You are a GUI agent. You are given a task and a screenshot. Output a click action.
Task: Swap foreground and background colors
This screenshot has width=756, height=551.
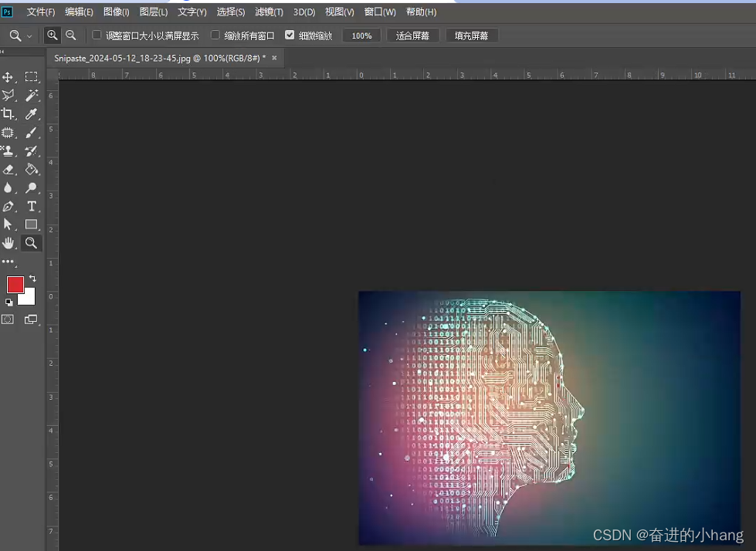(32, 279)
